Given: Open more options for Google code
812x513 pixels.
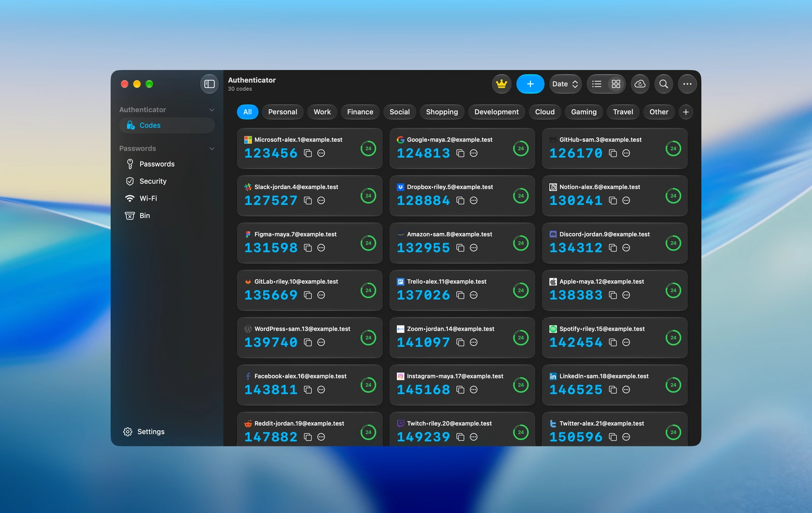Looking at the screenshot, I should pyautogui.click(x=473, y=153).
